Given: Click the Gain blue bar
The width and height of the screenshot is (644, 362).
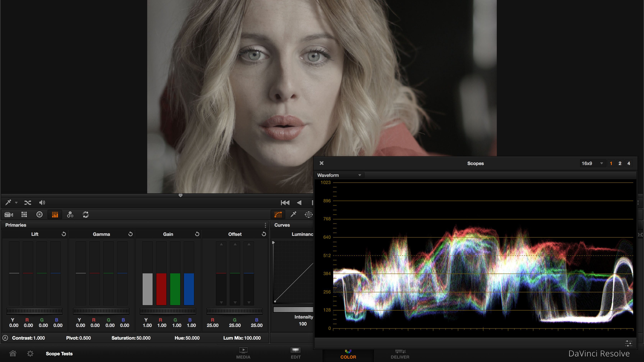Looking at the screenshot, I should (x=189, y=289).
